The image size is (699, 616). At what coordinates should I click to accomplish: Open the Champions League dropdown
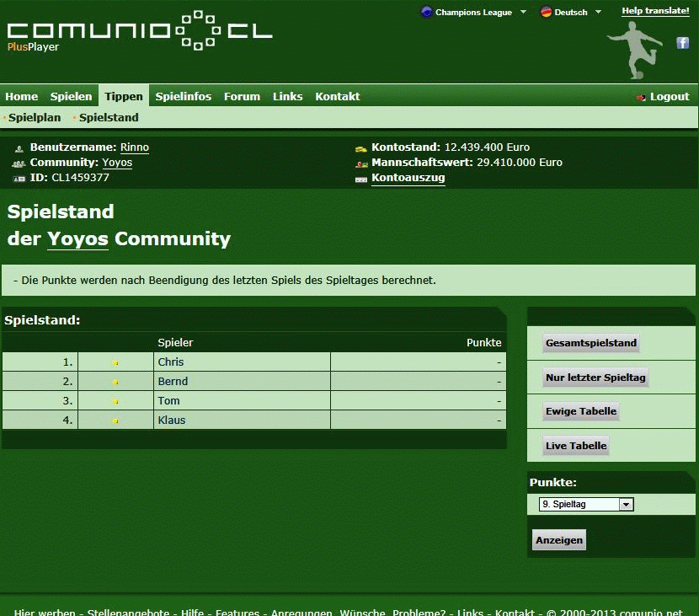coord(474,13)
